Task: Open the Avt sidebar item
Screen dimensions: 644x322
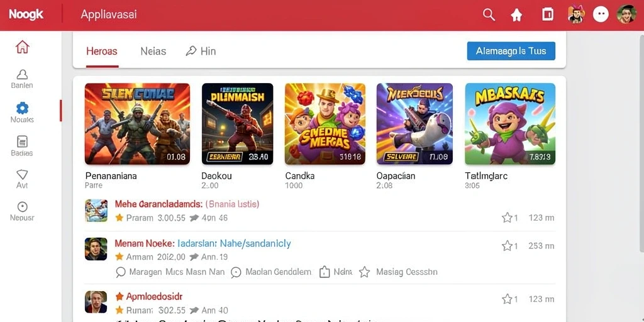Action: pyautogui.click(x=22, y=179)
